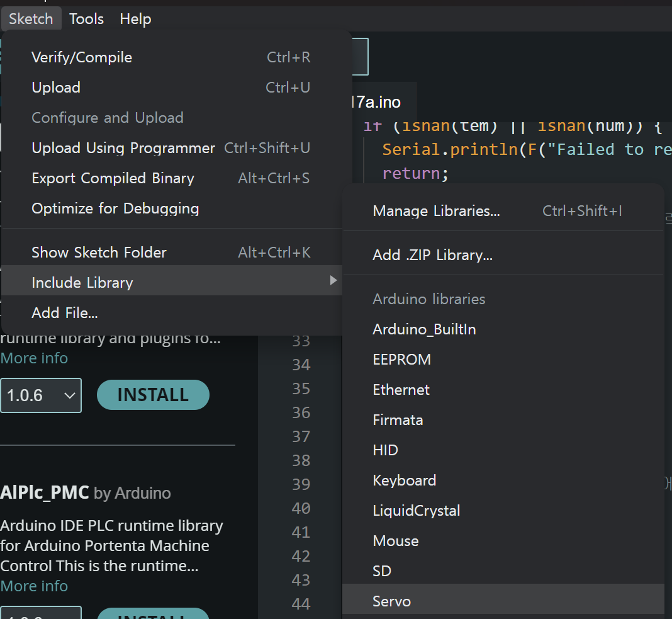Include the SD library
The image size is (672, 619).
503,571
